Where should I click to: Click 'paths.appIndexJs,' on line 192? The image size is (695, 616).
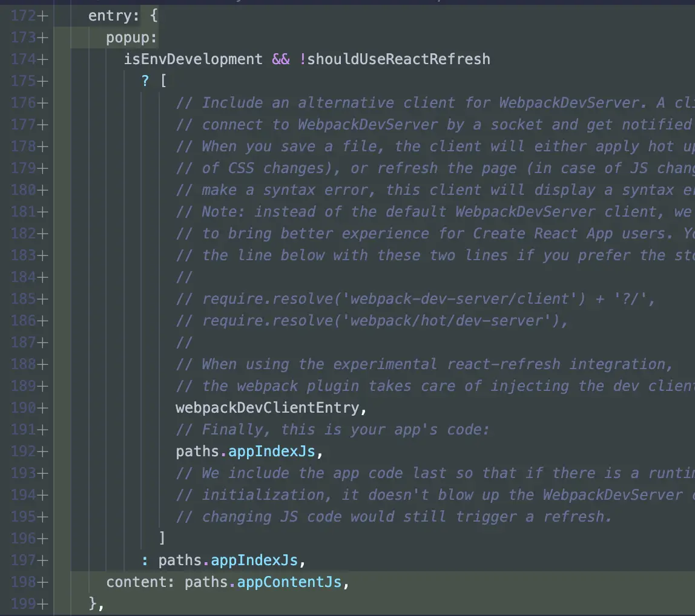click(250, 451)
